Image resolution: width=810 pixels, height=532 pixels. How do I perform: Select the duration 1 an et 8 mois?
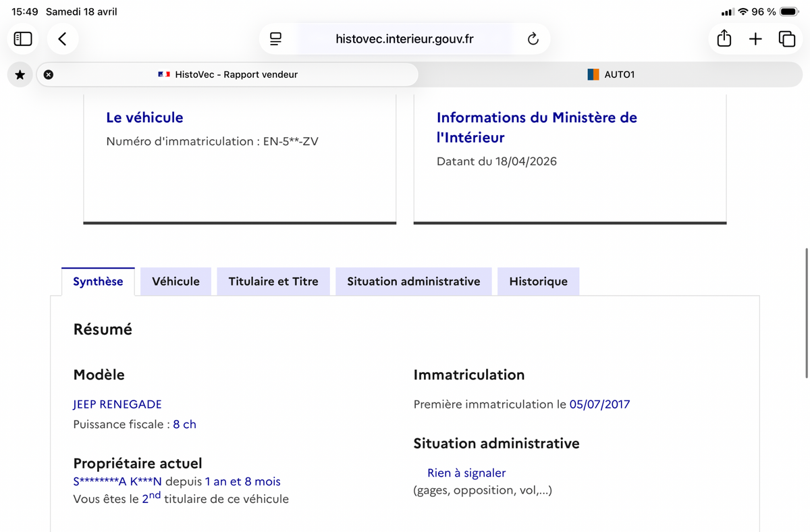[243, 481]
